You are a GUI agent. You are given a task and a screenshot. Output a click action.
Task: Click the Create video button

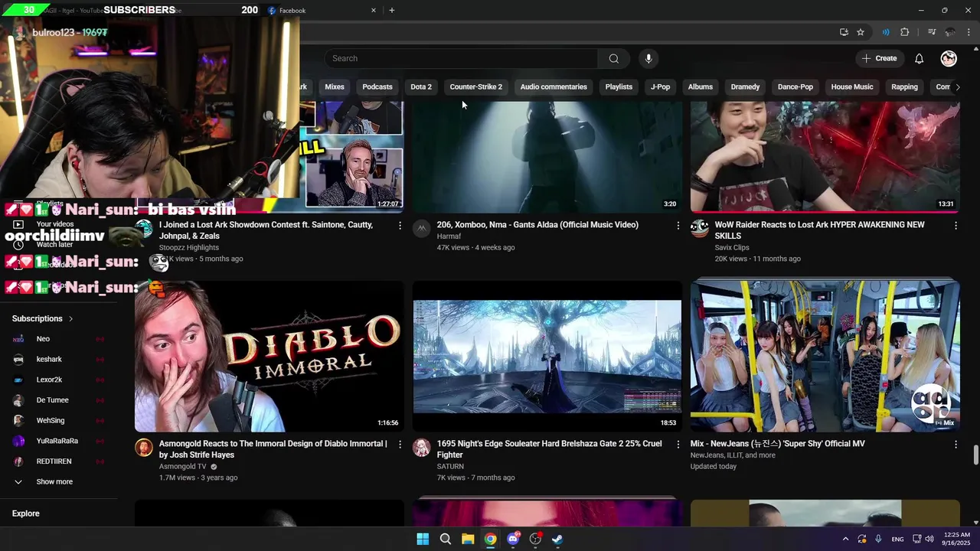879,59
